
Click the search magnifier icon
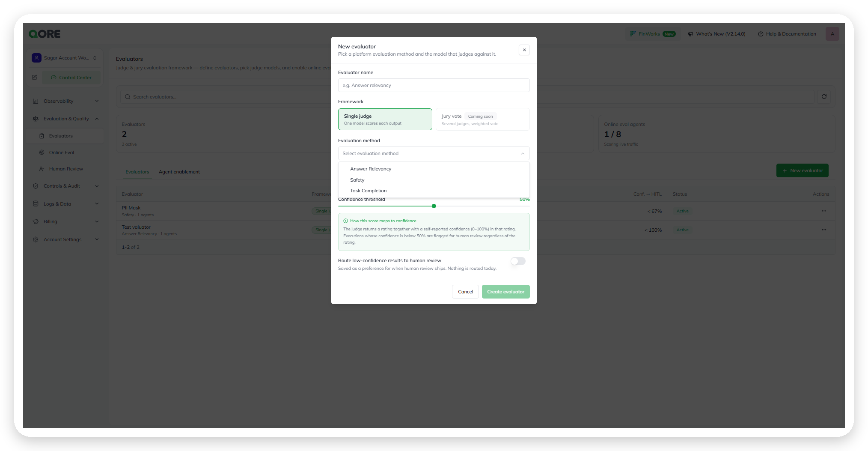click(x=128, y=97)
